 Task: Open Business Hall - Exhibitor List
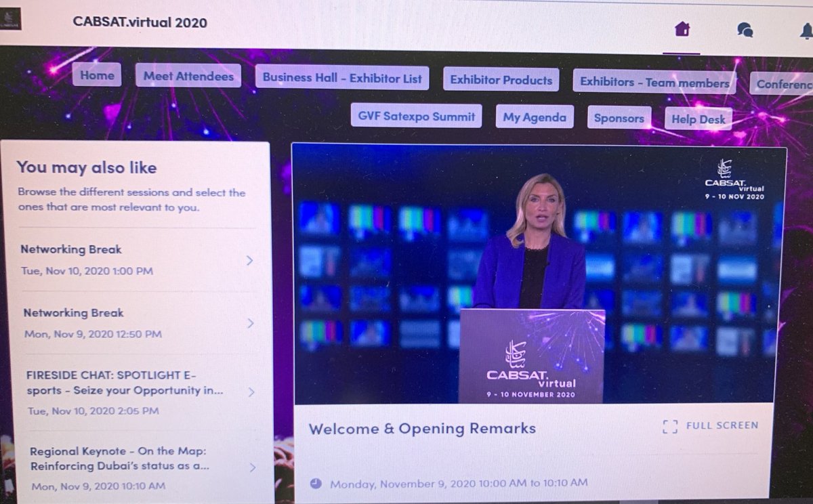pos(342,78)
